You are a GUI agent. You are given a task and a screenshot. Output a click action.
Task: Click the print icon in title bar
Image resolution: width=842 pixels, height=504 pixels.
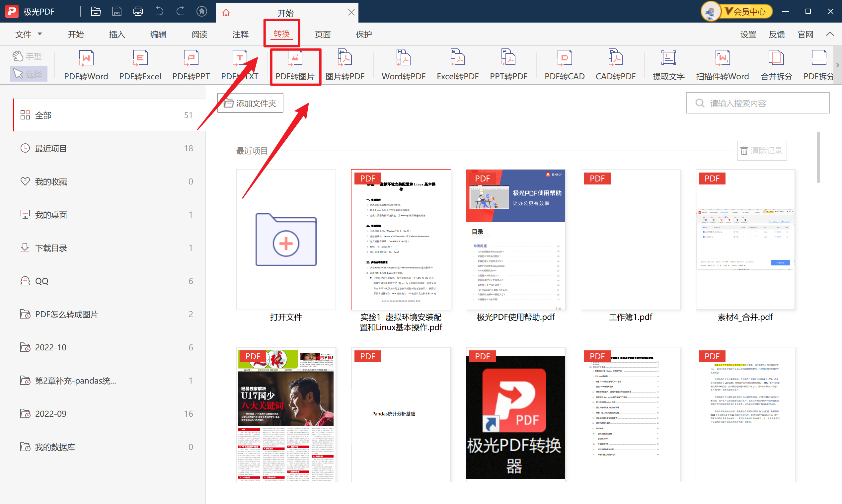click(x=138, y=12)
